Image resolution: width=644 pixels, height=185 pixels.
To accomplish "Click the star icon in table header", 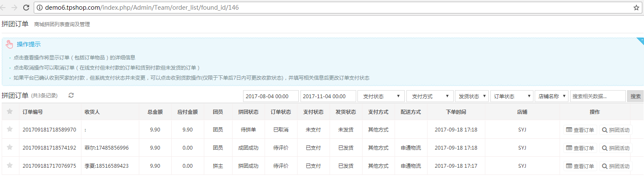I will (10, 112).
